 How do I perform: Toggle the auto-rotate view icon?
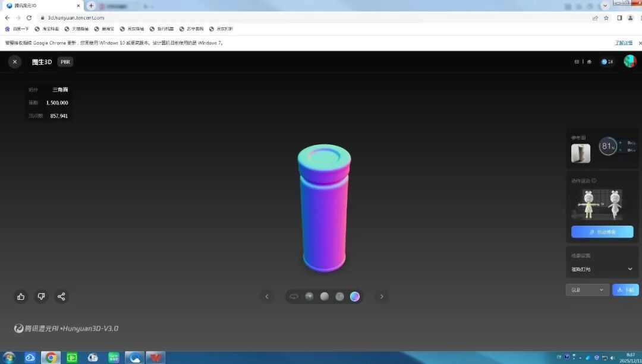coord(294,296)
